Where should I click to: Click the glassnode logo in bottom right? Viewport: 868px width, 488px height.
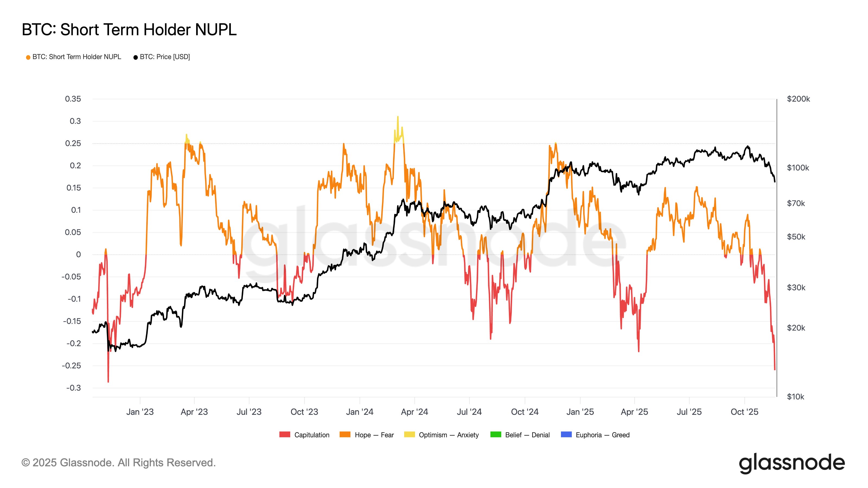(x=792, y=463)
